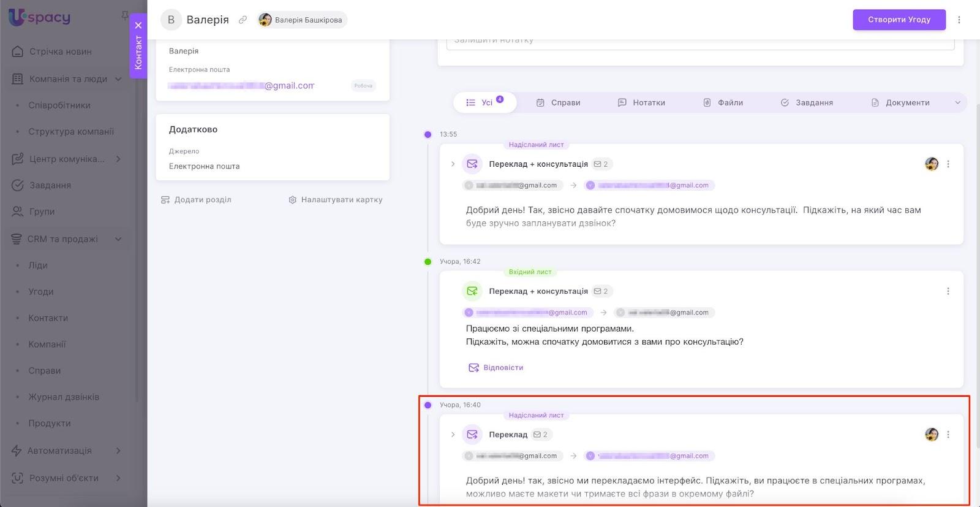980x507 pixels.
Task: Expand the 13:55 Переклад + консультація email thread
Action: pos(453,164)
